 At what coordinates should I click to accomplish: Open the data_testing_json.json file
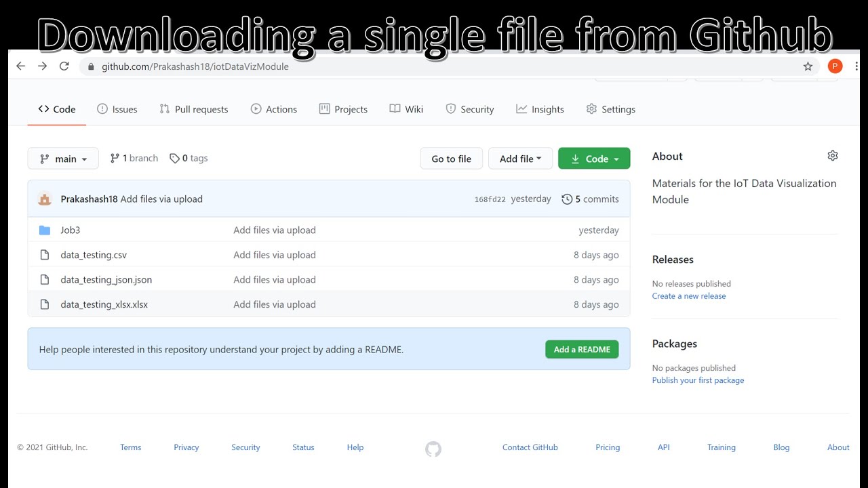[x=106, y=279]
